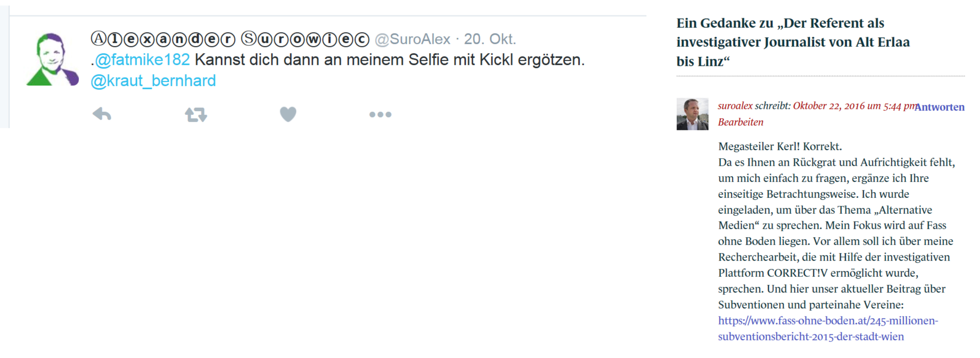Click the suroalex comment author name
Image resolution: width=980 pixels, height=358 pixels.
[735, 106]
